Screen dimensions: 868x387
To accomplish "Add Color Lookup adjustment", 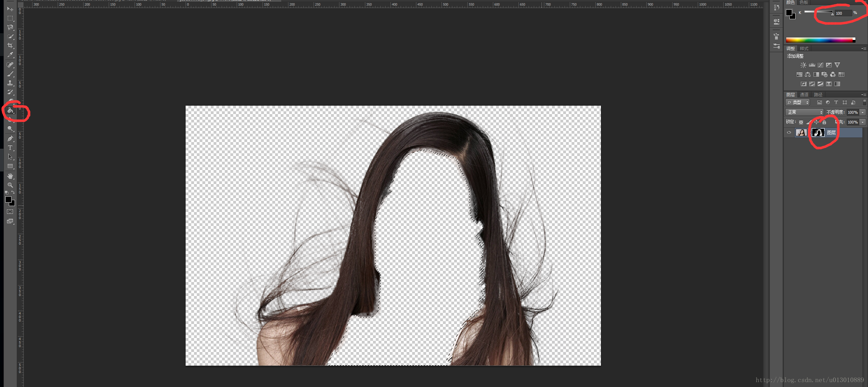I will point(841,75).
